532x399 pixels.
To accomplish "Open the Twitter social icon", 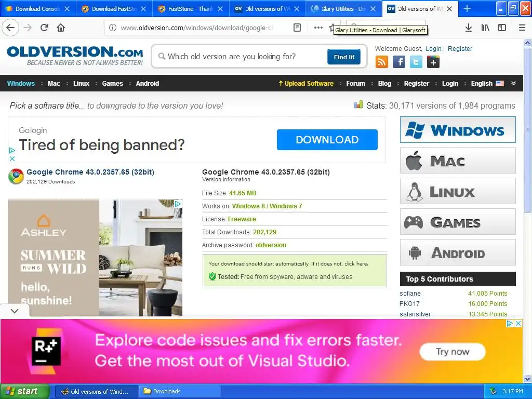I will coord(416,62).
